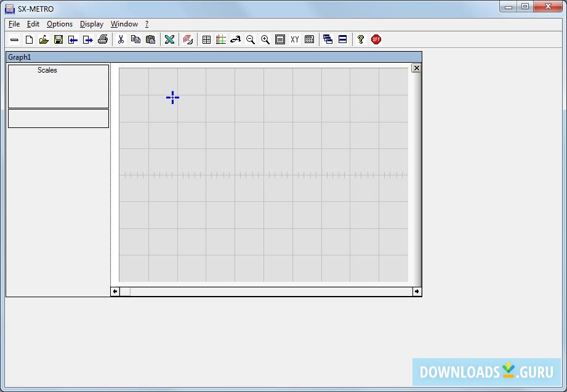This screenshot has height=392, width=567.
Task: Open the calculator icon
Action: click(x=310, y=39)
